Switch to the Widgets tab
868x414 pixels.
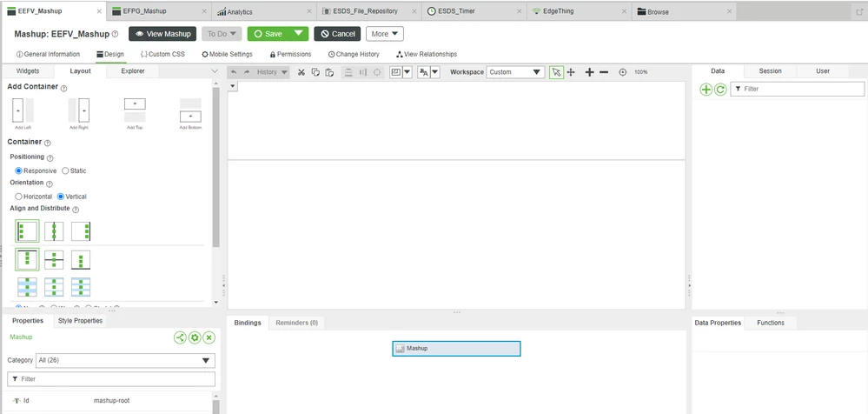[x=28, y=71]
